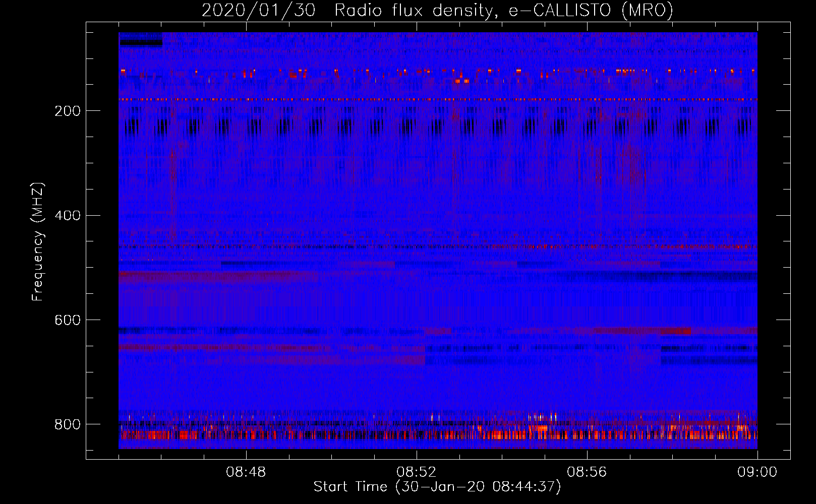Click the '08:48' time tick label

click(x=246, y=472)
